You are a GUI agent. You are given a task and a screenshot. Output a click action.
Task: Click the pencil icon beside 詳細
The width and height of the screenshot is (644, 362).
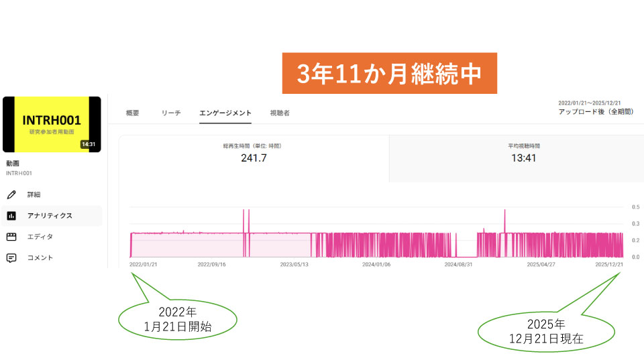11,195
